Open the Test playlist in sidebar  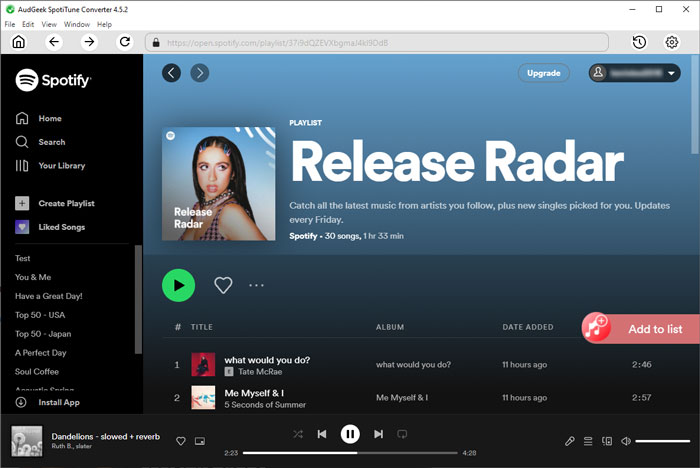[x=23, y=258]
